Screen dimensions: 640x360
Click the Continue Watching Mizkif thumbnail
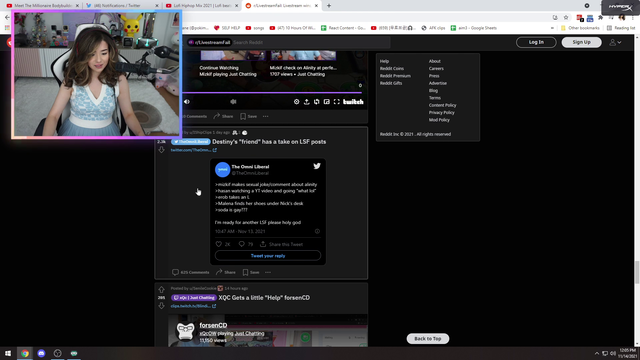point(233,56)
